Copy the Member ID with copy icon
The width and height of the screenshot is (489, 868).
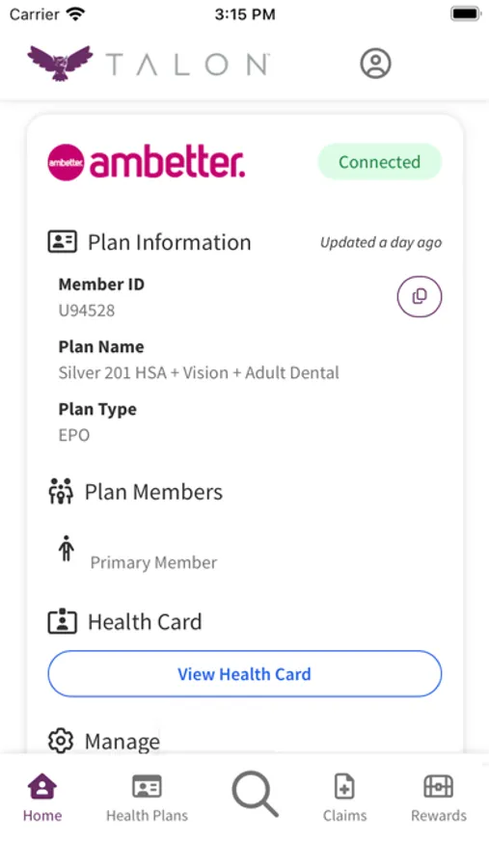click(420, 297)
